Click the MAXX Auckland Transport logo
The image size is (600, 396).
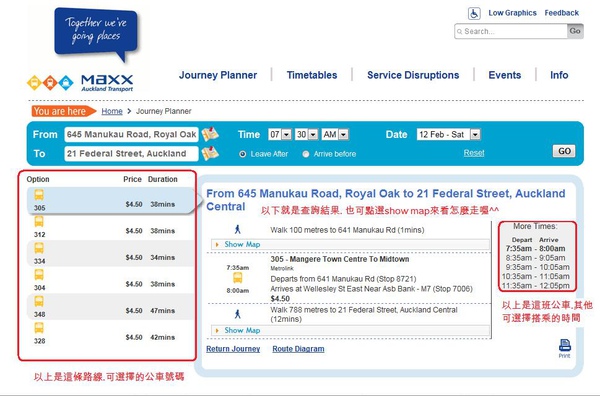(80, 83)
